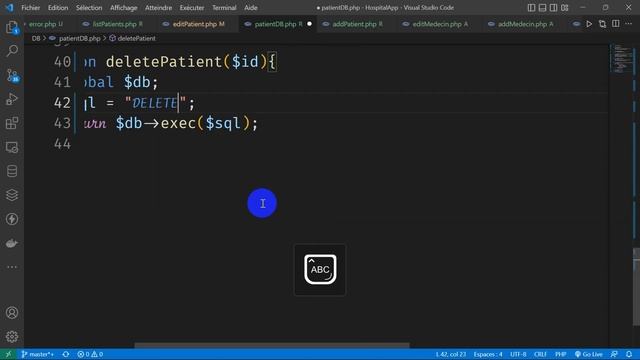
Task: Click the synchronize changes icon
Action: [66, 354]
